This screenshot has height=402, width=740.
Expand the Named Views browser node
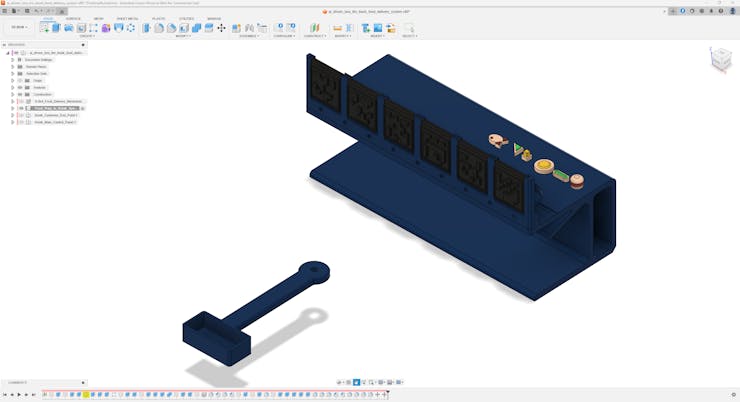click(x=12, y=66)
